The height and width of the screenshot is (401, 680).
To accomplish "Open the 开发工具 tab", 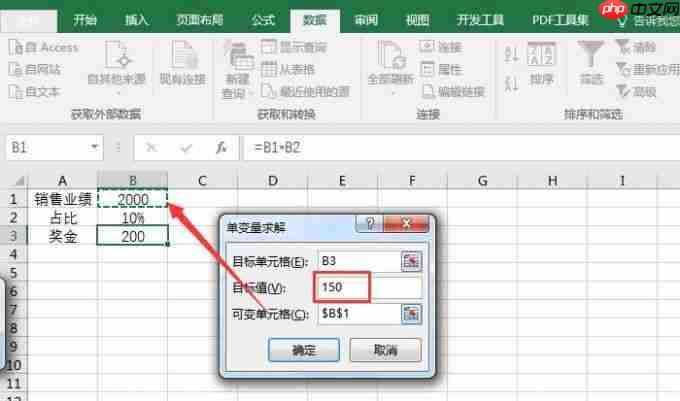I will coord(480,20).
